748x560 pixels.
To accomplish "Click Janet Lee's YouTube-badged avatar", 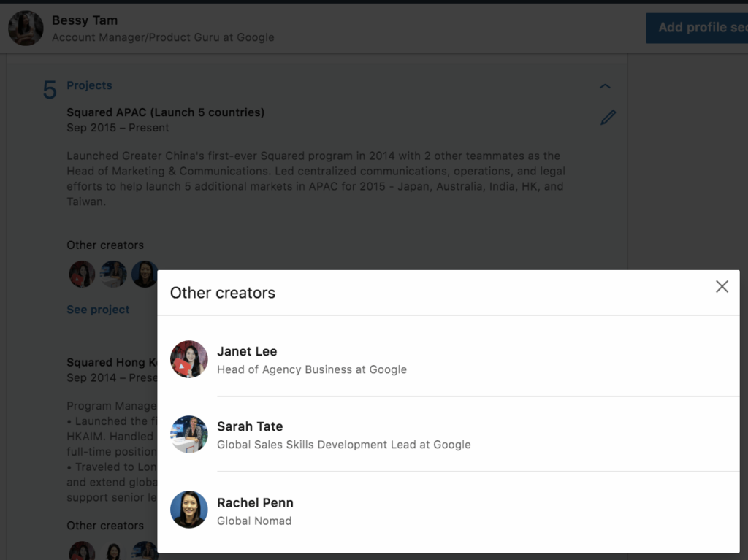I will tap(189, 359).
